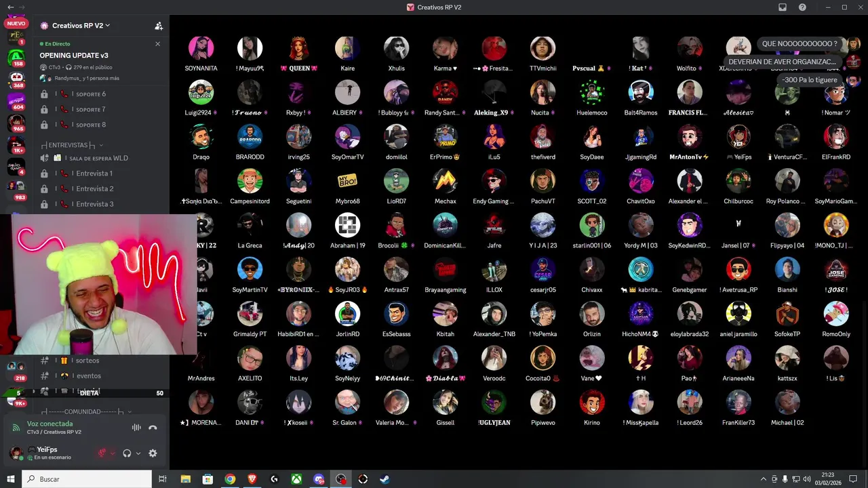
Task: Disconnect from voice with the hang-up icon
Action: point(153,428)
